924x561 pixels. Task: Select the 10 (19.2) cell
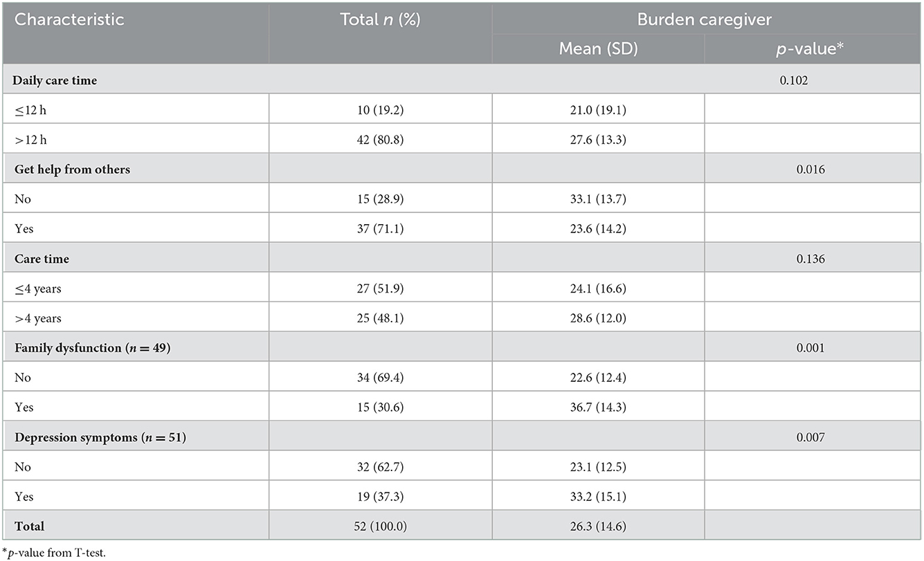[x=380, y=109]
